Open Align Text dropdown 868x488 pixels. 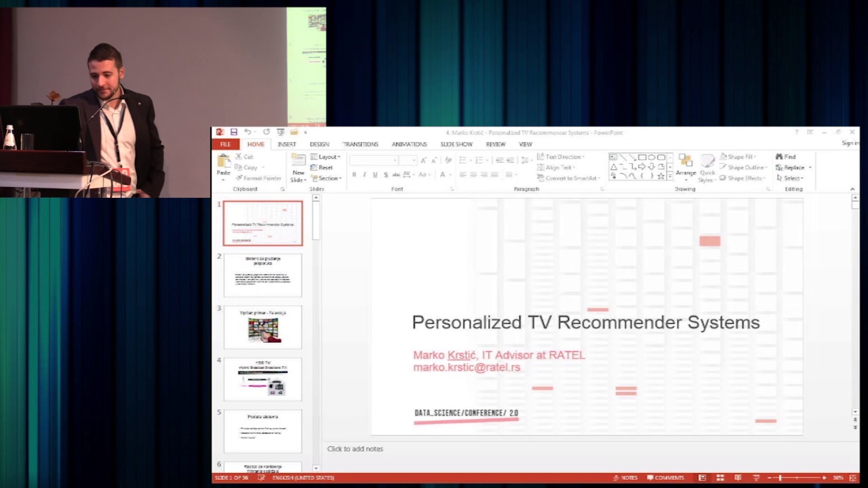tap(557, 167)
